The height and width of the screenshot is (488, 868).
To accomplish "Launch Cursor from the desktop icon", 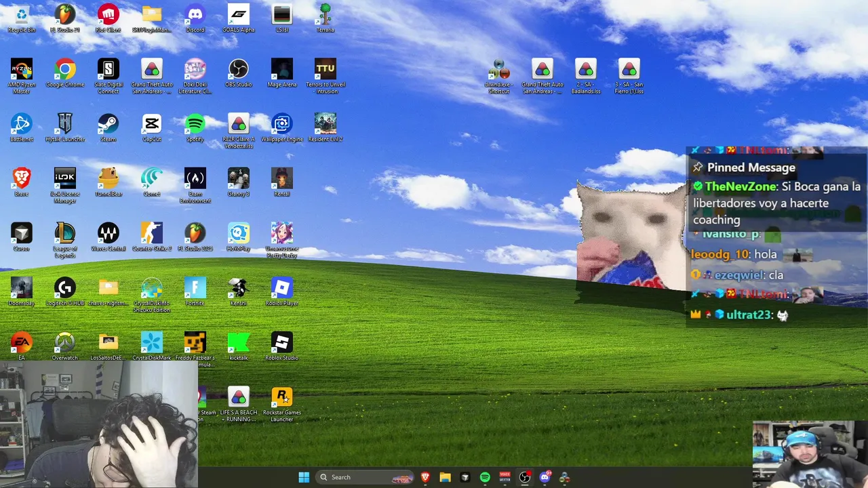I will coord(22,238).
